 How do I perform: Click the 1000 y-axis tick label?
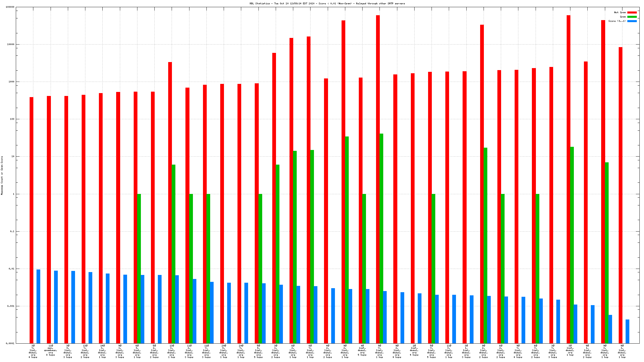(x=11, y=82)
